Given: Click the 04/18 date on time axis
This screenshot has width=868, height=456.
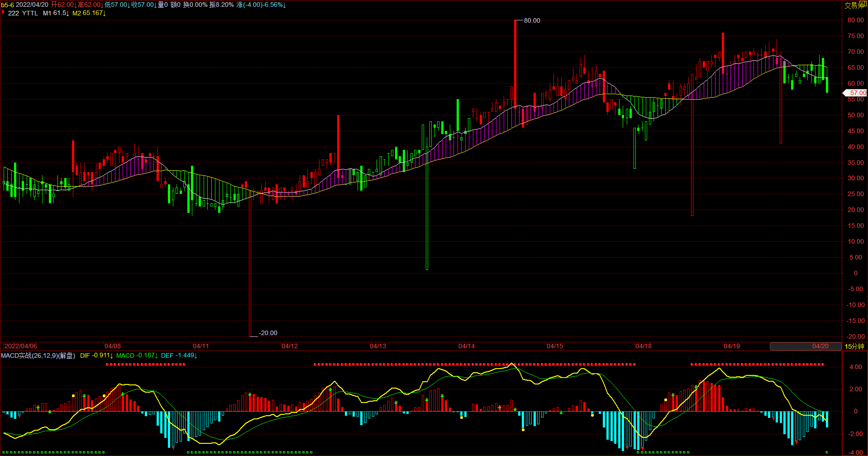Looking at the screenshot, I should pos(644,346).
